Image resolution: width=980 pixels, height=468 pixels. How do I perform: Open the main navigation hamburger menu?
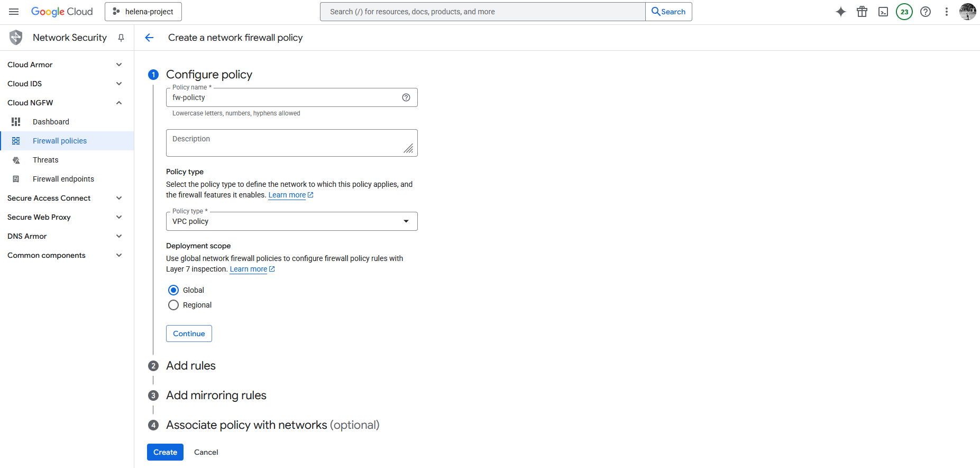14,12
